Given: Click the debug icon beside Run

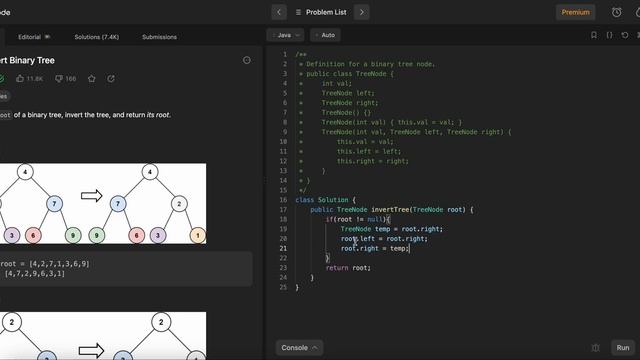Looking at the screenshot, I should 596,348.
